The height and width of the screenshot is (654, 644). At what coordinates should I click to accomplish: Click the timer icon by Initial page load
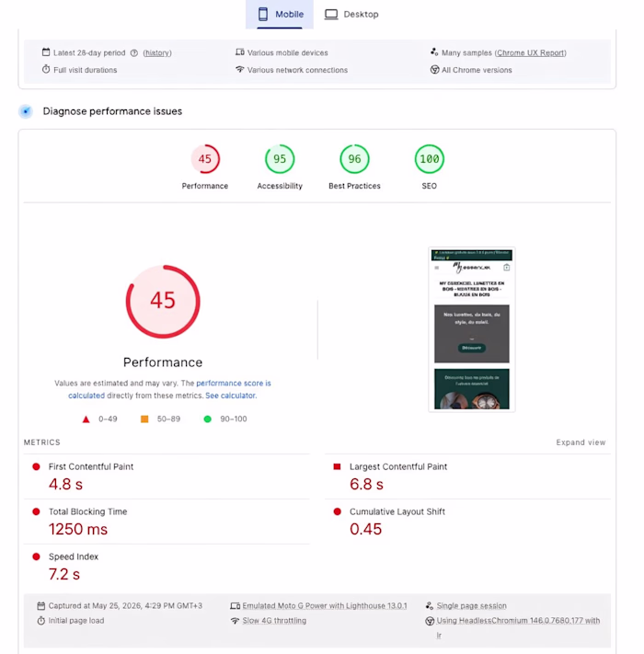pyautogui.click(x=40, y=621)
